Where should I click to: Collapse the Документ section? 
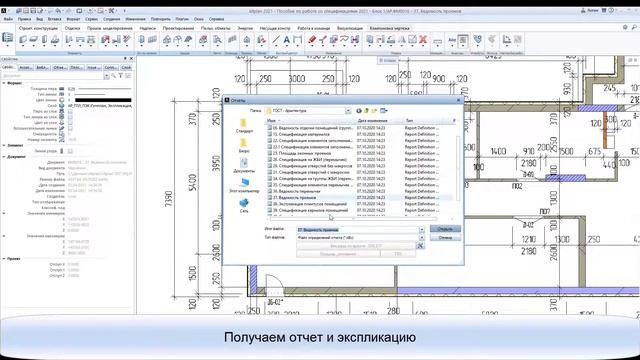click(4, 157)
